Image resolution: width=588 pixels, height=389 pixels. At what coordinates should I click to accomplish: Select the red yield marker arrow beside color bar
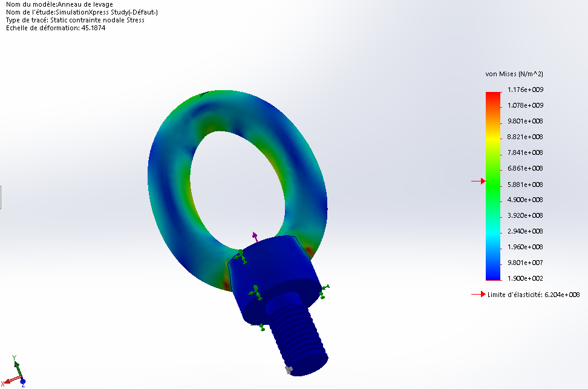click(478, 181)
